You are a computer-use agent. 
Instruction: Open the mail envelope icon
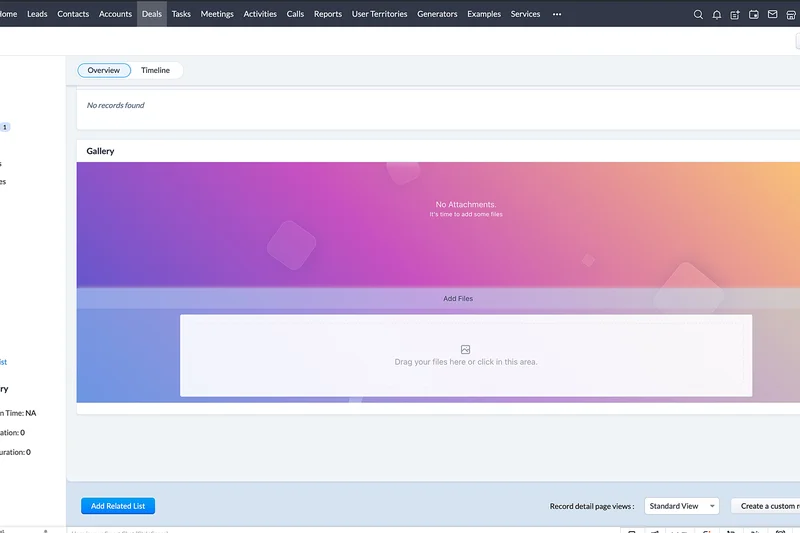point(772,14)
